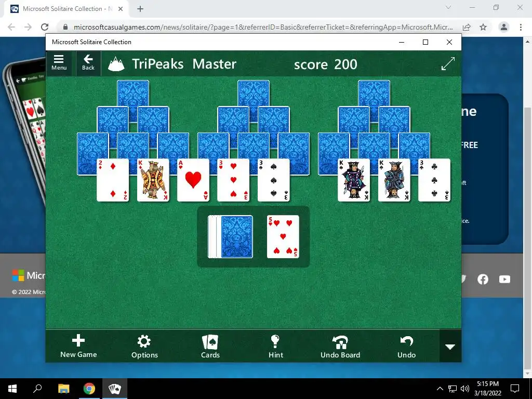Click the Solitaire taskbar icon

(x=115, y=389)
